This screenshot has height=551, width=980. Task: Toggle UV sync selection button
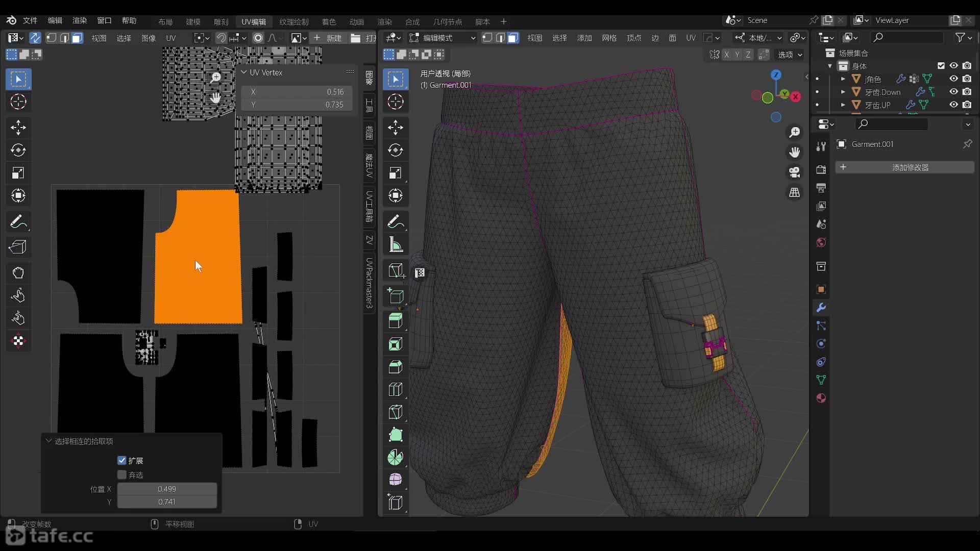pyautogui.click(x=35, y=38)
